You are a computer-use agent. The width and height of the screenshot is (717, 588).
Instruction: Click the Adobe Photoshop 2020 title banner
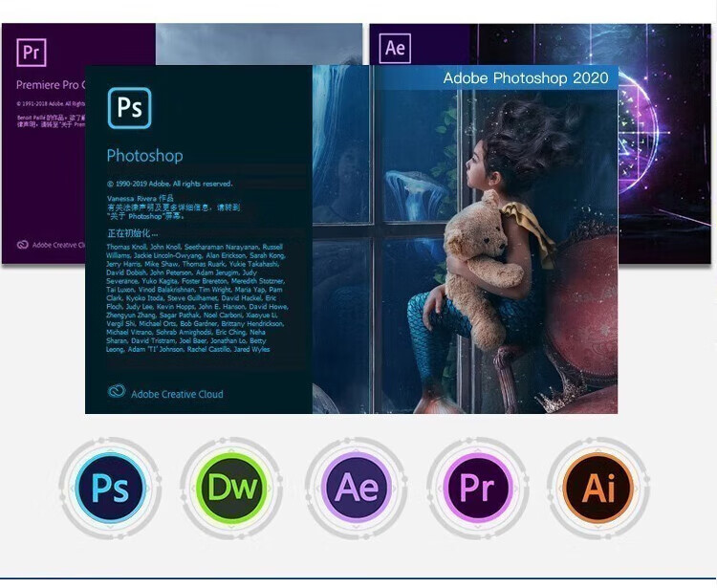[526, 77]
